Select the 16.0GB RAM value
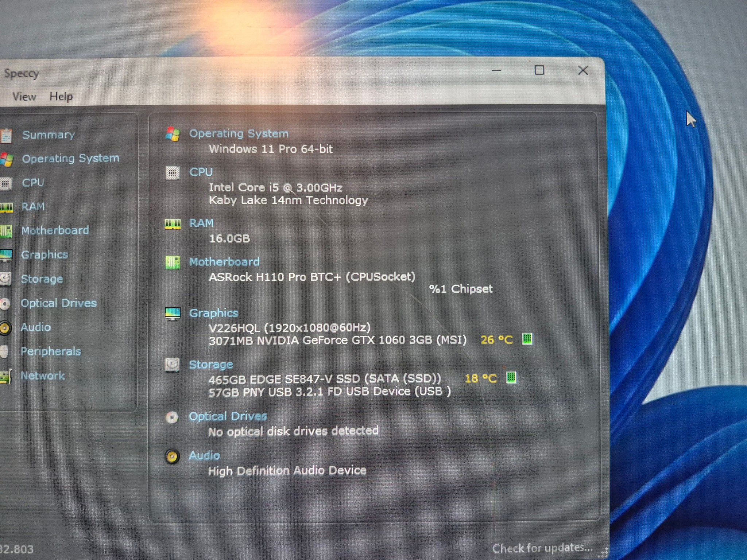Image resolution: width=747 pixels, height=560 pixels. coord(229,239)
